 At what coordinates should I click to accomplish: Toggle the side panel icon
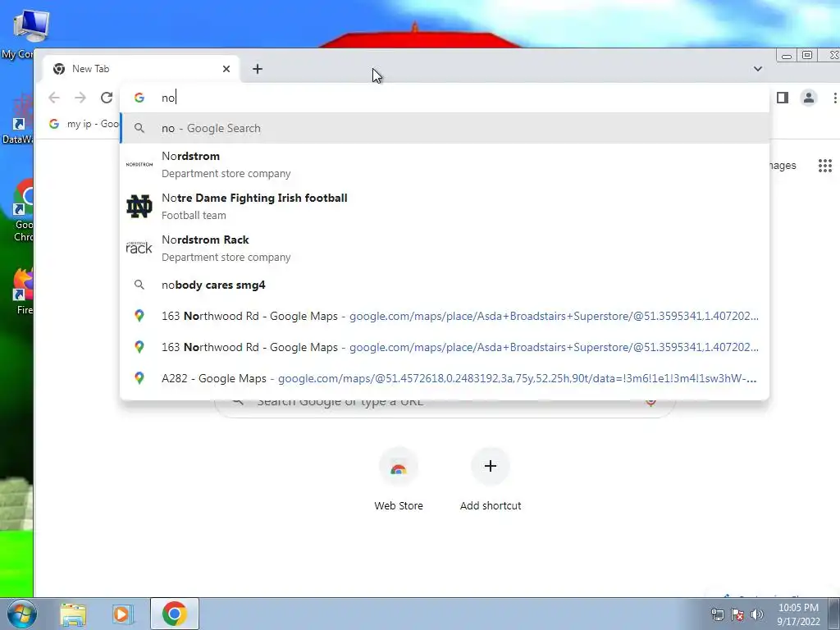point(783,98)
